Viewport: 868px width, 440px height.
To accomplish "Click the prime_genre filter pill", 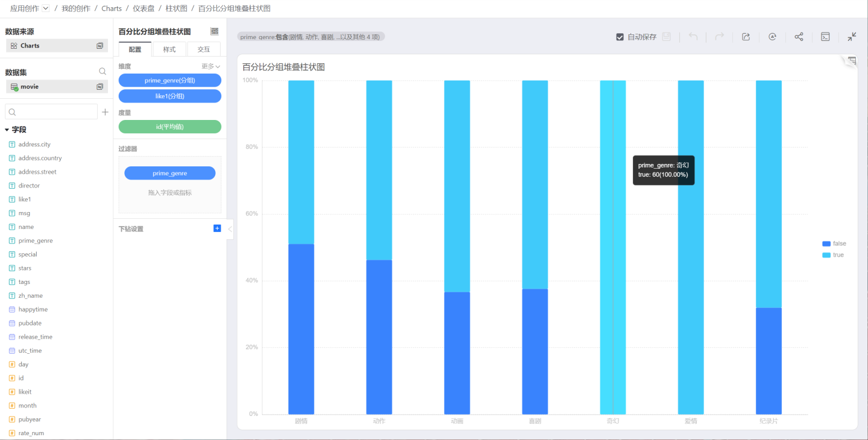I will coord(169,173).
